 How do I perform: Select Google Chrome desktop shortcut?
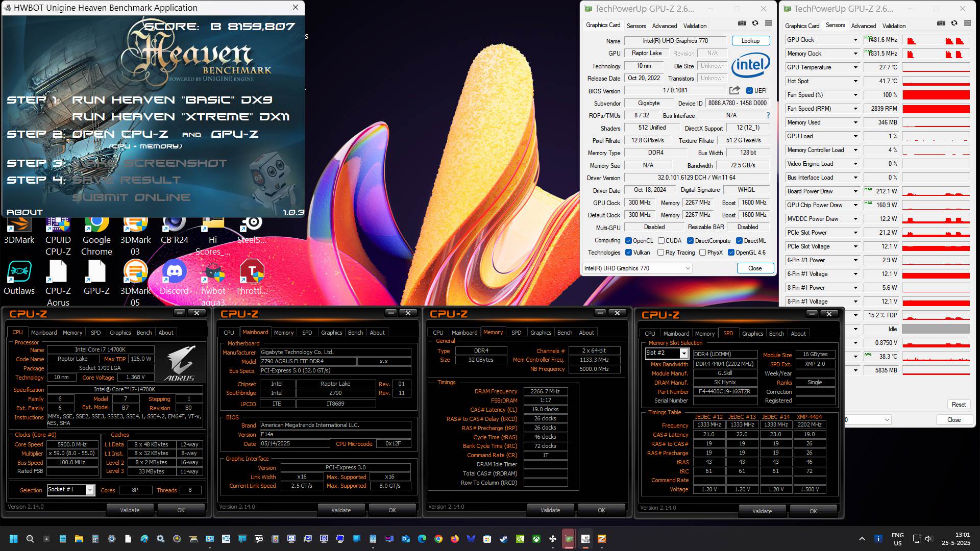[96, 236]
